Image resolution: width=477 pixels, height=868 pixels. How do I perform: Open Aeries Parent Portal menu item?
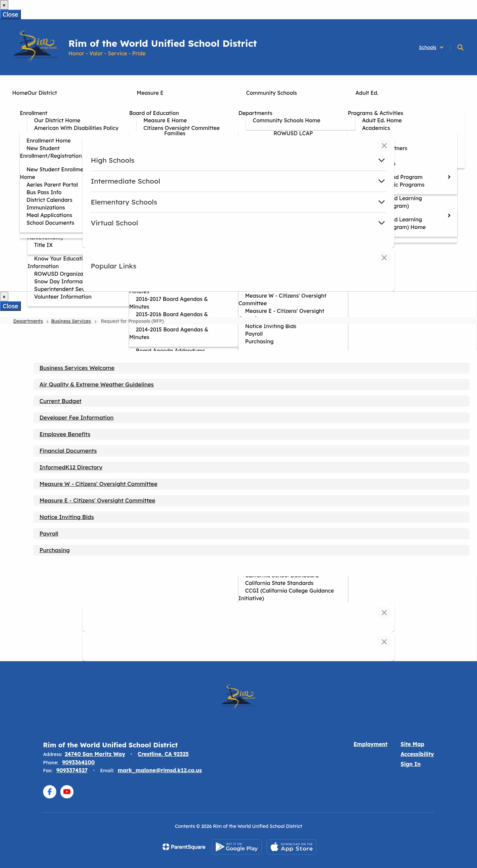click(52, 185)
